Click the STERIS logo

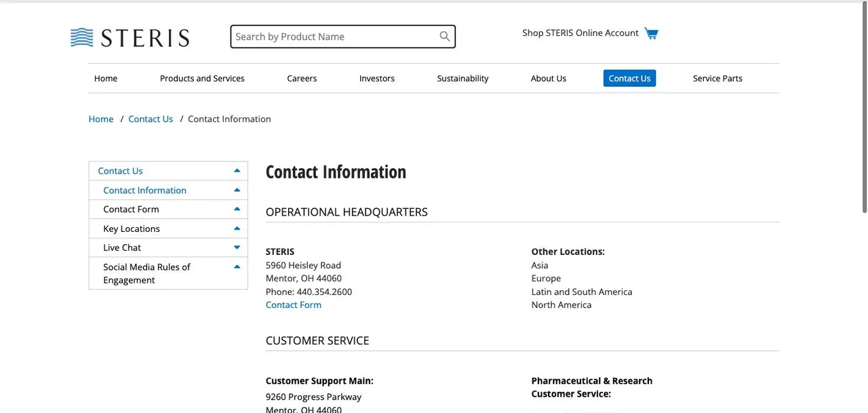point(130,37)
